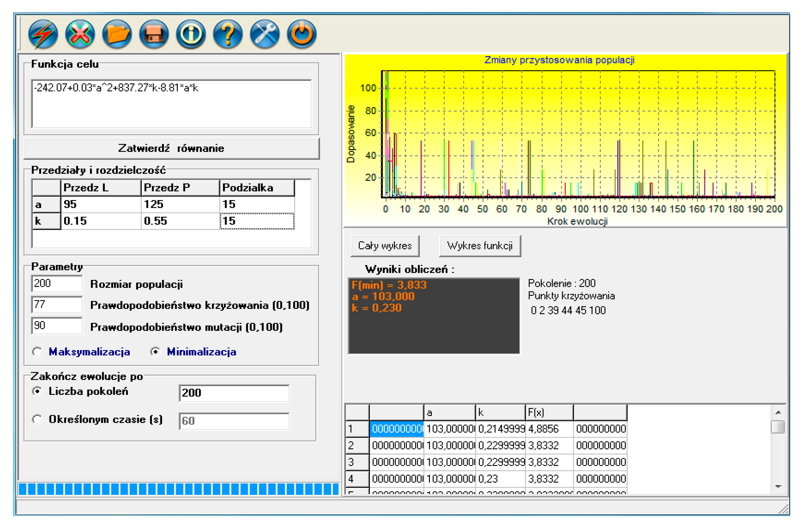Select the Przedz L cell 0.15 for k
The height and width of the screenshot is (532, 807).
[101, 221]
